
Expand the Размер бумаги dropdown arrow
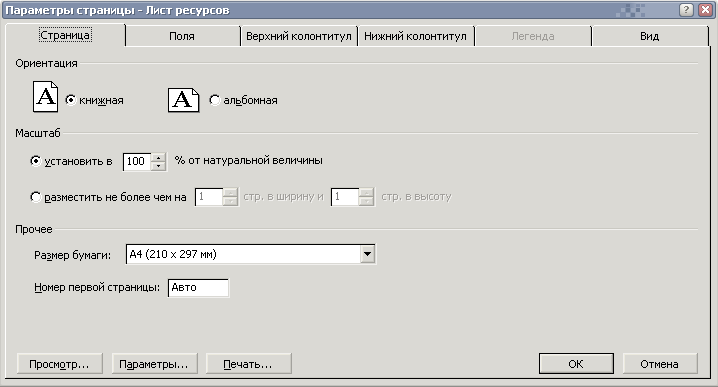click(367, 254)
